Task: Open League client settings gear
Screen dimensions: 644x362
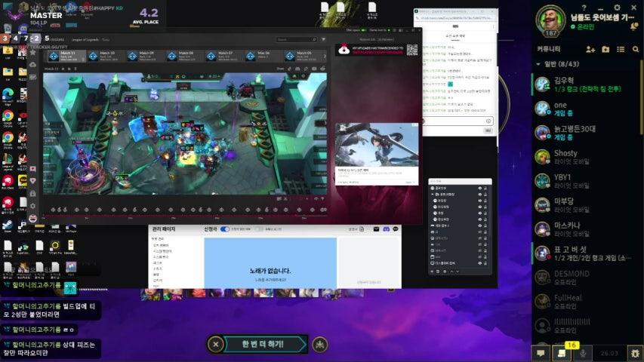Action: 617,8
